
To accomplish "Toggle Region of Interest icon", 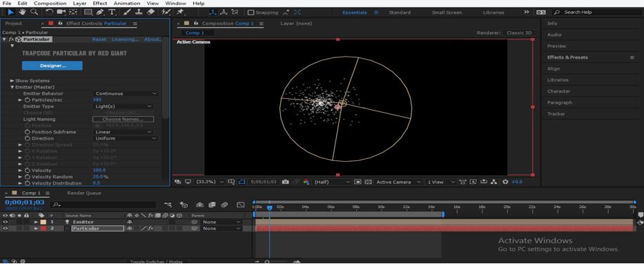I will coord(358,182).
